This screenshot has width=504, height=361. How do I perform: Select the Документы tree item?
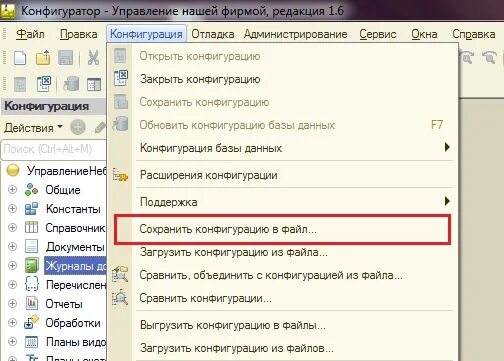click(75, 247)
